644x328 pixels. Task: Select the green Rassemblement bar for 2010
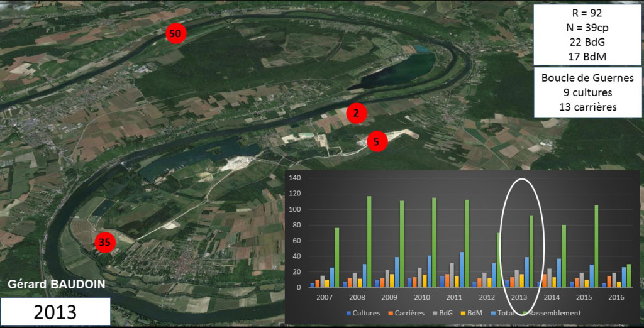tap(434, 243)
